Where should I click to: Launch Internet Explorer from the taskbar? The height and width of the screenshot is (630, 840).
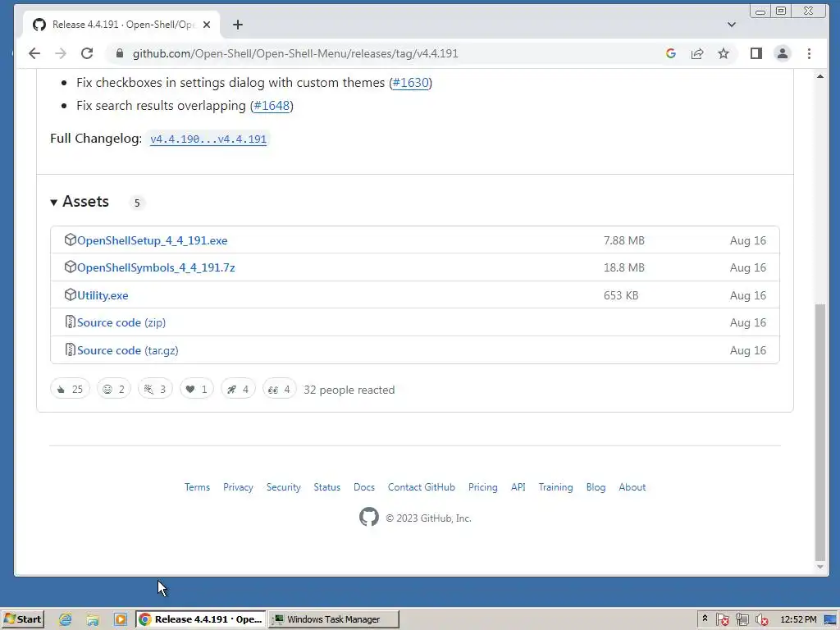click(x=66, y=619)
